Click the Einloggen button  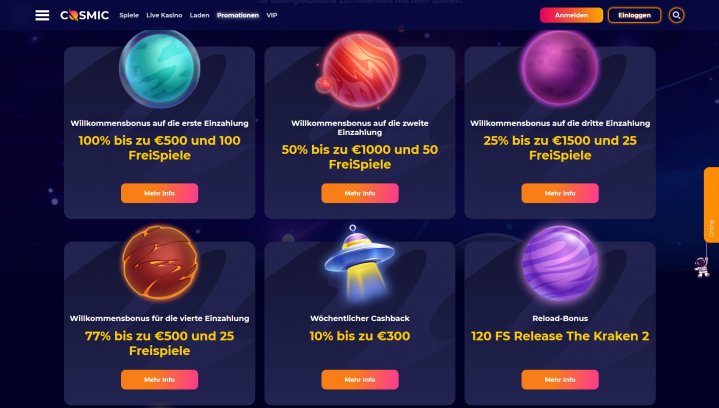tap(634, 15)
